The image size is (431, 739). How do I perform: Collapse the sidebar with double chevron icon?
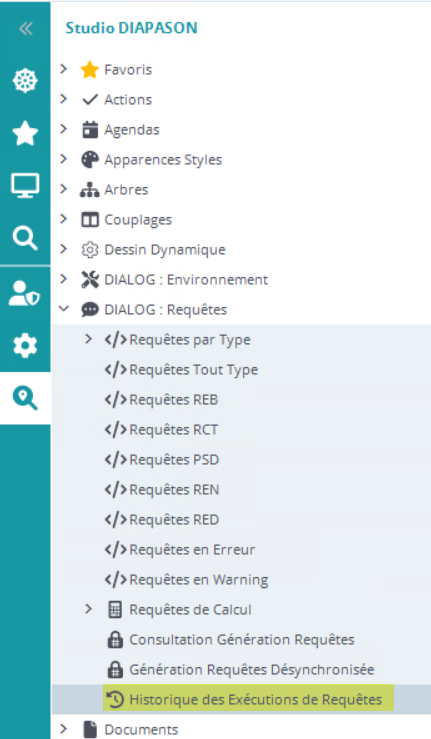click(25, 29)
